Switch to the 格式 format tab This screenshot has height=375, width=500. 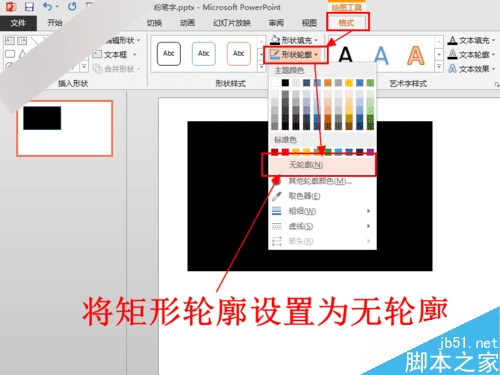click(x=346, y=23)
